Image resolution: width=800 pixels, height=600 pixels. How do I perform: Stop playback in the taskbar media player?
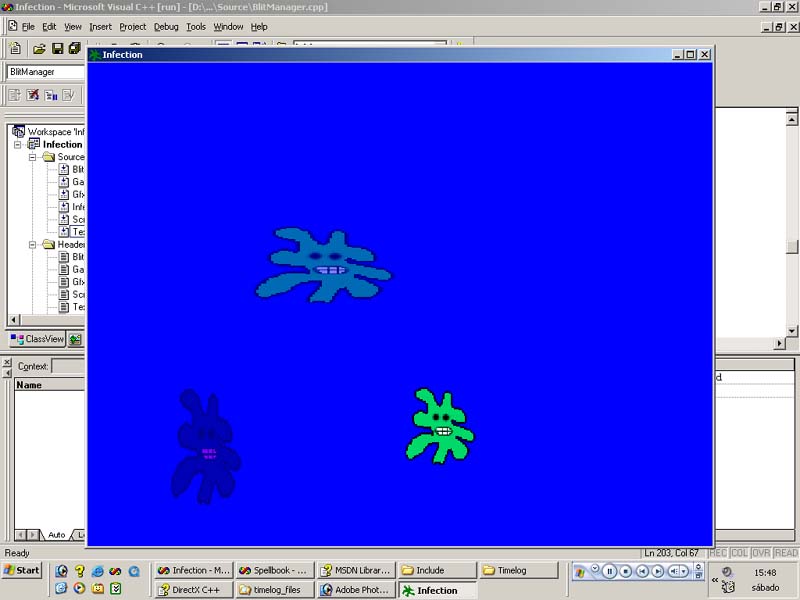click(626, 571)
